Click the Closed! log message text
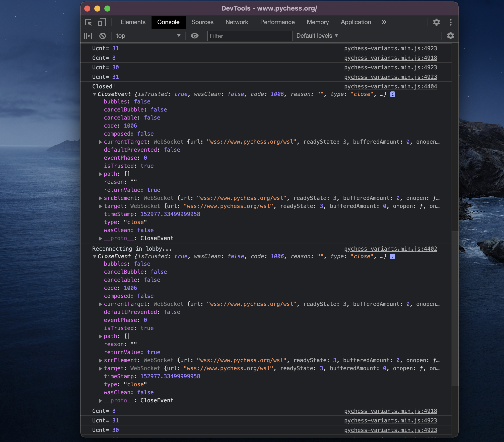 [x=104, y=87]
